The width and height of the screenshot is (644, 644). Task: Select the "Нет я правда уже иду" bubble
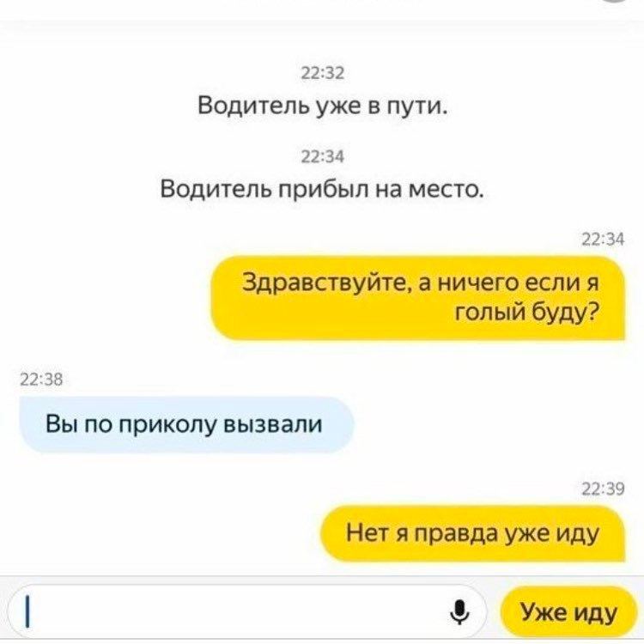click(x=473, y=533)
